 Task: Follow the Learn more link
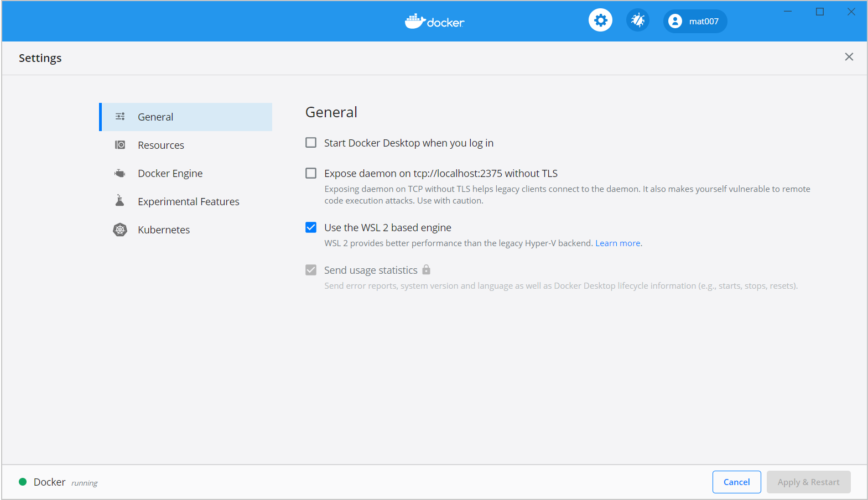618,243
